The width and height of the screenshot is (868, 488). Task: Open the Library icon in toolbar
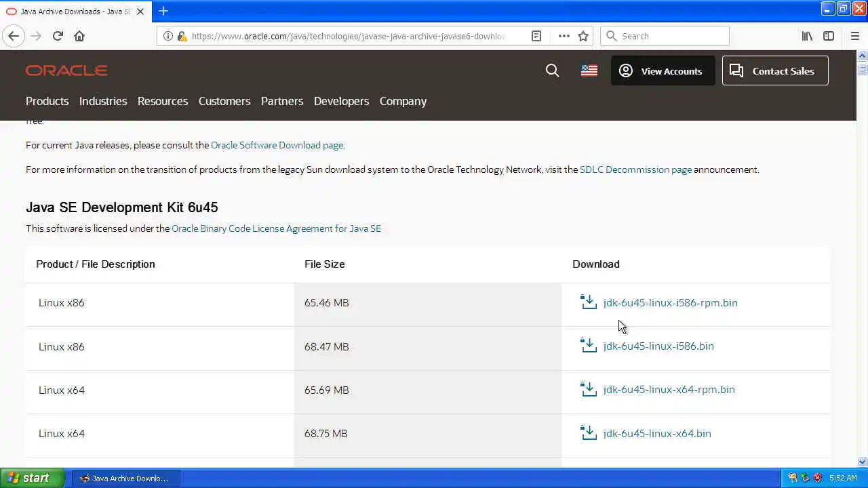807,36
